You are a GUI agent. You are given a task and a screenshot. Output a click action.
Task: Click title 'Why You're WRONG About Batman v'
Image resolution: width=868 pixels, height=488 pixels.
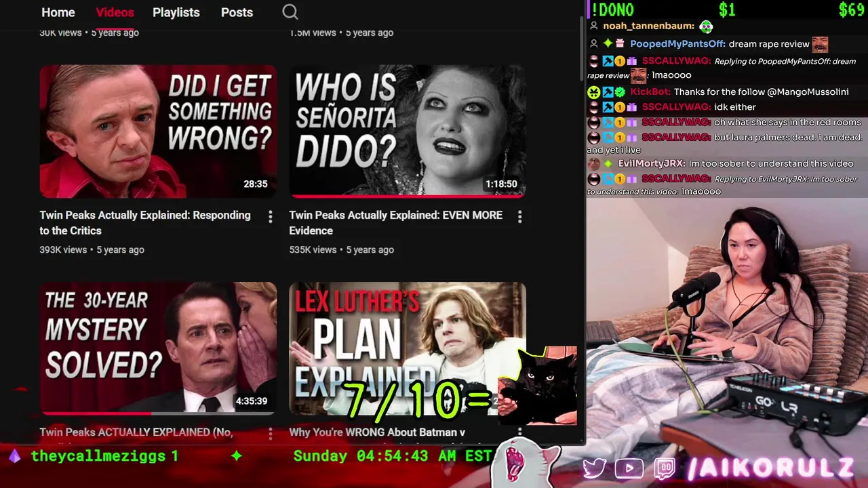377,432
